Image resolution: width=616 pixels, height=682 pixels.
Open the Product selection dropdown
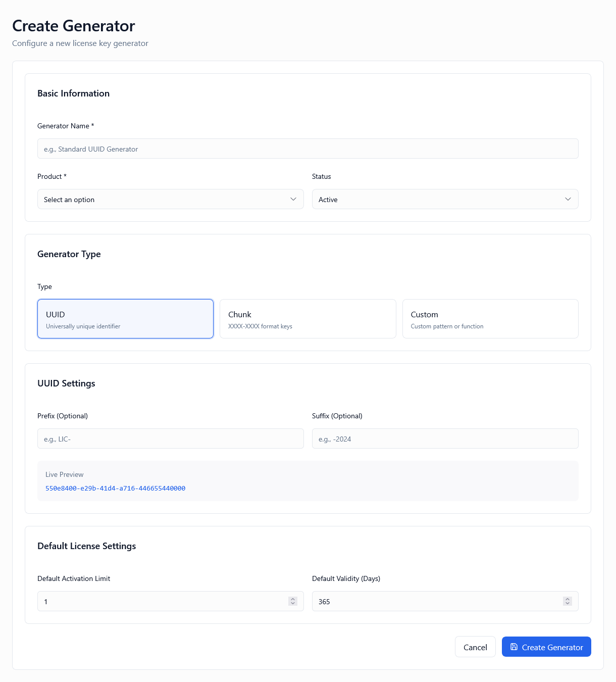coord(170,199)
